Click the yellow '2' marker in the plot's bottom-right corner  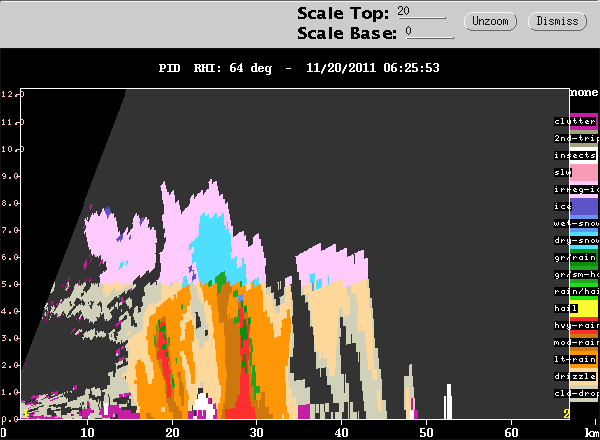566,414
